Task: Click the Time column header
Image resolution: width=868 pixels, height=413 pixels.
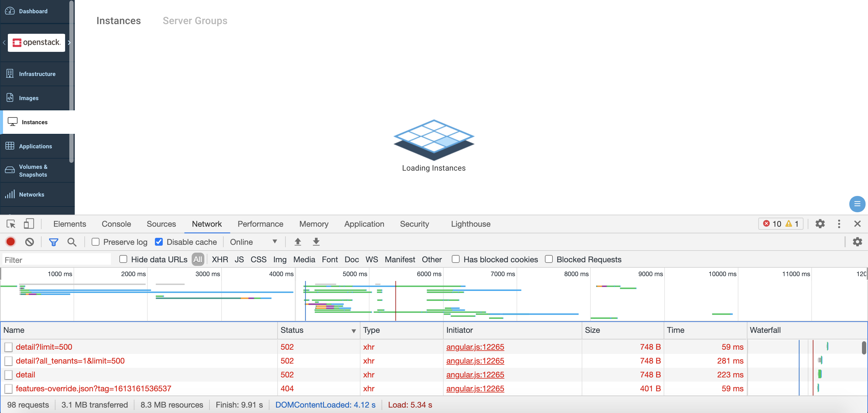Action: (x=705, y=330)
